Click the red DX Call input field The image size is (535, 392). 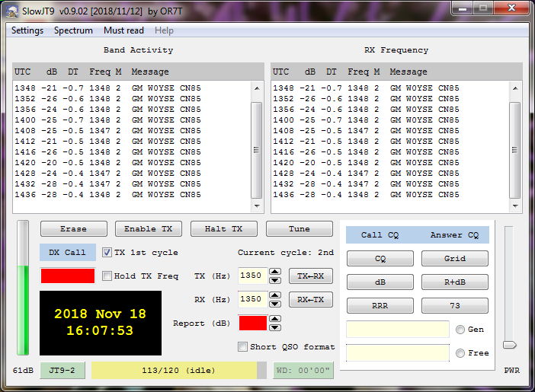[68, 276]
